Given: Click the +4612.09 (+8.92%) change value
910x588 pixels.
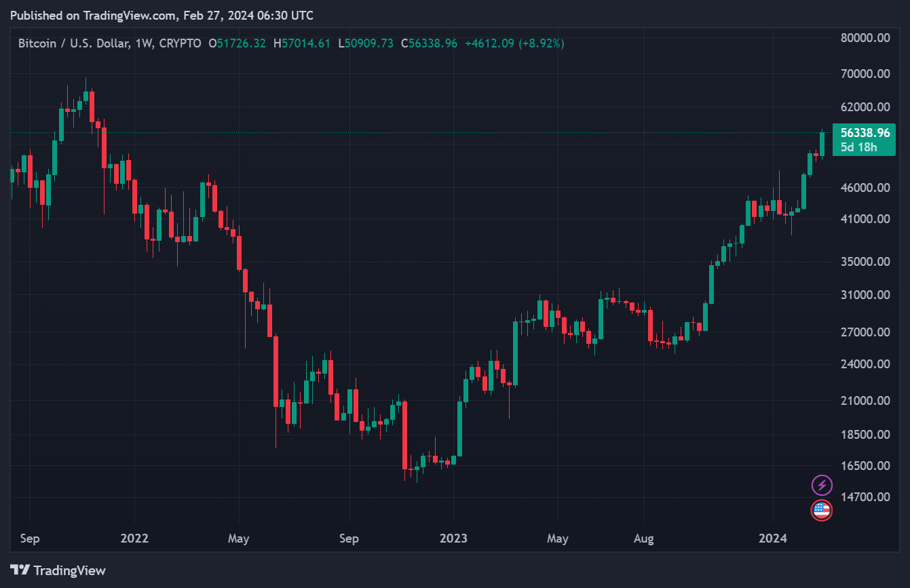Looking at the screenshot, I should click(x=516, y=43).
